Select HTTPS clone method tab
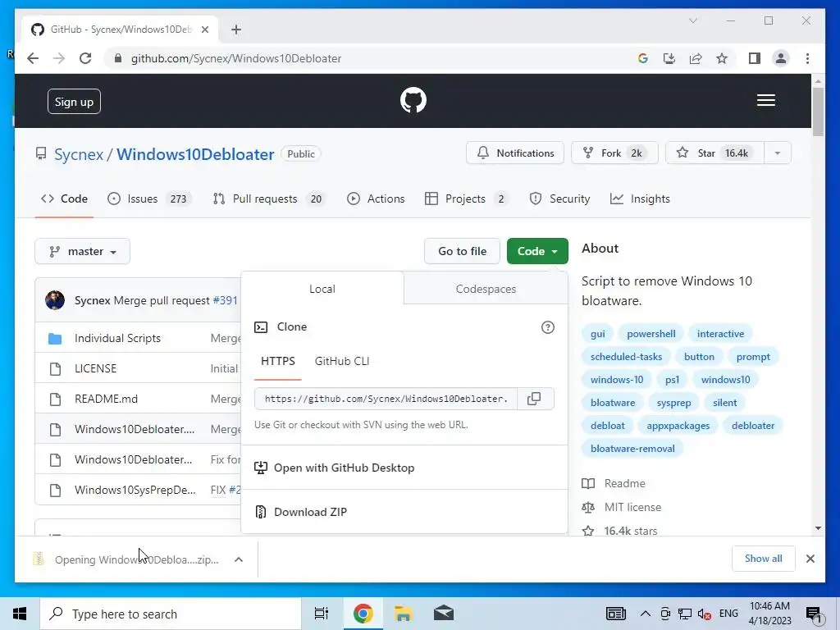The width and height of the screenshot is (840, 630). pos(277,362)
